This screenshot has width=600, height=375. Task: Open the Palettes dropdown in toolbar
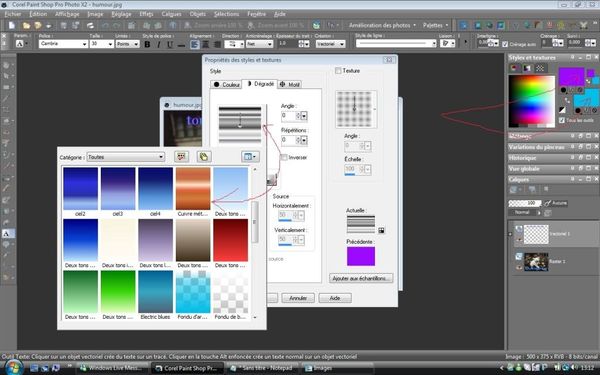tap(435, 25)
